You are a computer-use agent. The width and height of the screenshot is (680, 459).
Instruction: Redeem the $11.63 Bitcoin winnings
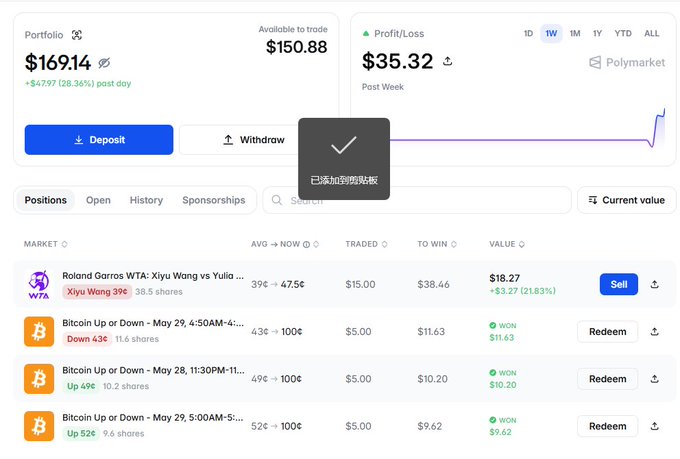tap(608, 332)
